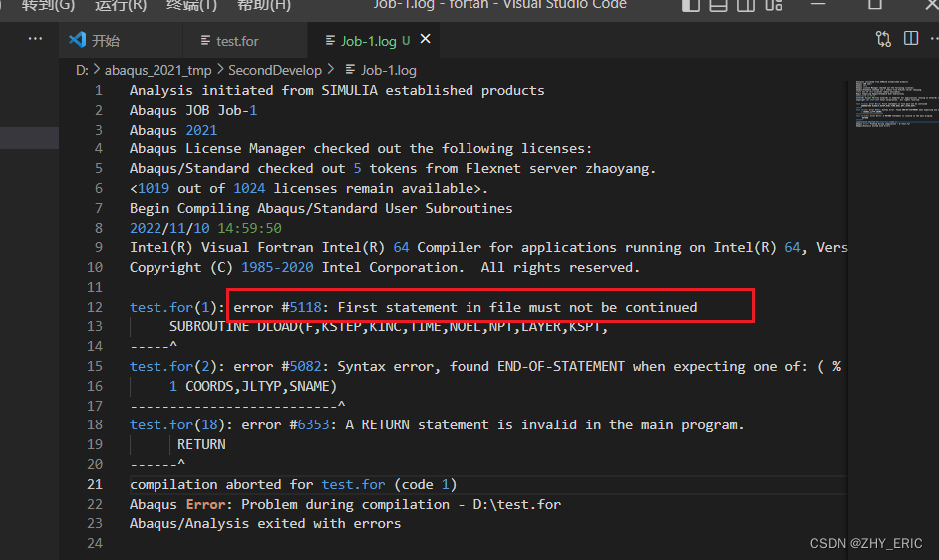The height and width of the screenshot is (560, 939).
Task: Click line number 21 in gutter
Action: coord(95,484)
